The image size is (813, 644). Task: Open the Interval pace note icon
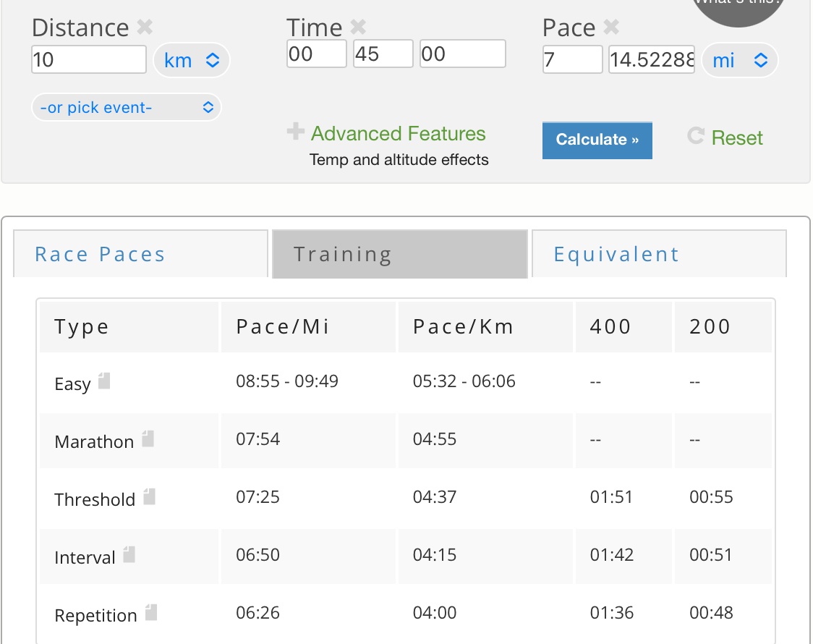click(x=129, y=554)
